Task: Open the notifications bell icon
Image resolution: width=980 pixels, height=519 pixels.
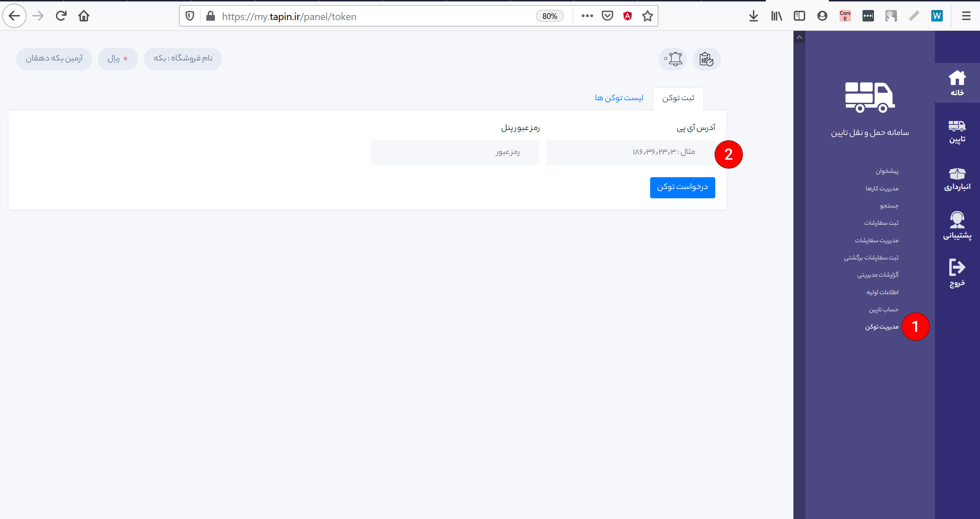Action: click(x=673, y=59)
